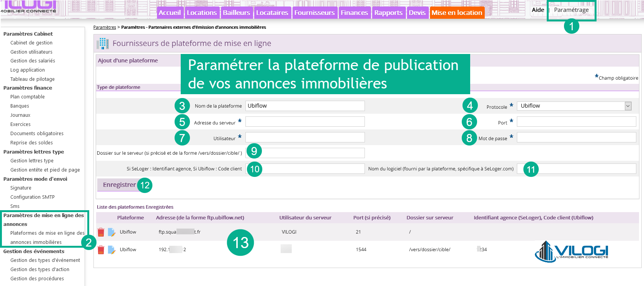Open Gestion des salariés in sidebar

(33, 61)
